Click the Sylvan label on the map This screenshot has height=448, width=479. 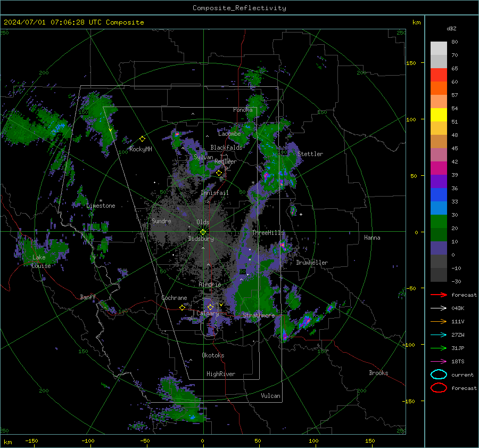(x=203, y=157)
